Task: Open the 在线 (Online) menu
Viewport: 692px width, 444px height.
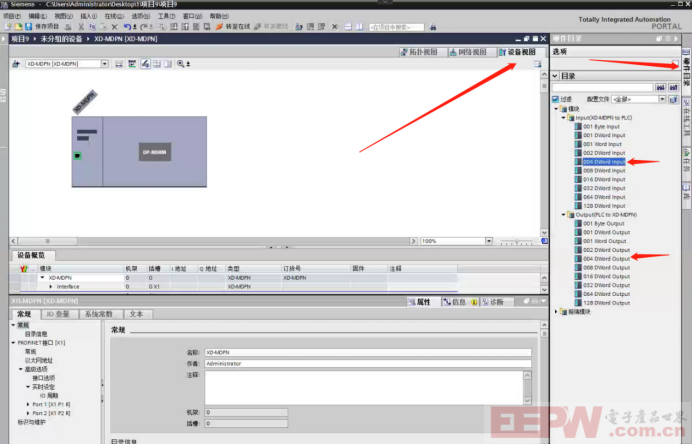Action: [x=114, y=16]
